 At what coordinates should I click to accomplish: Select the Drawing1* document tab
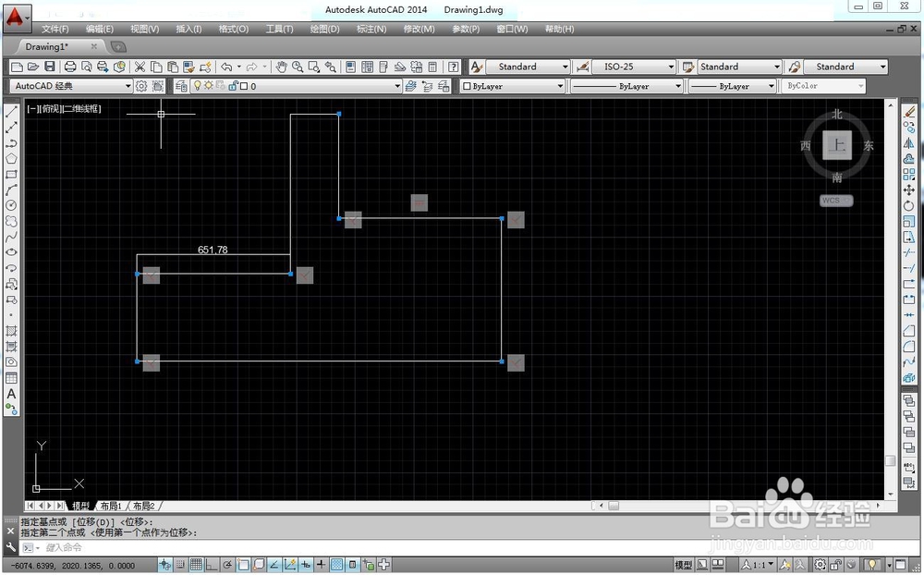click(x=59, y=46)
